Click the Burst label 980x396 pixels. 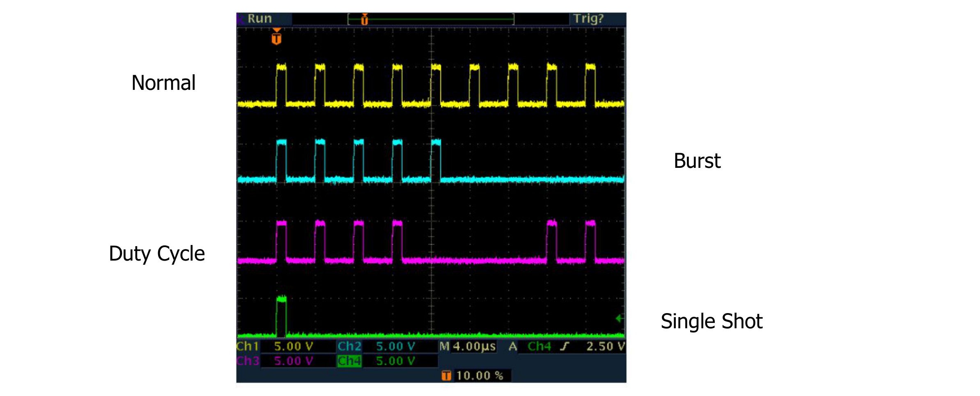(697, 161)
